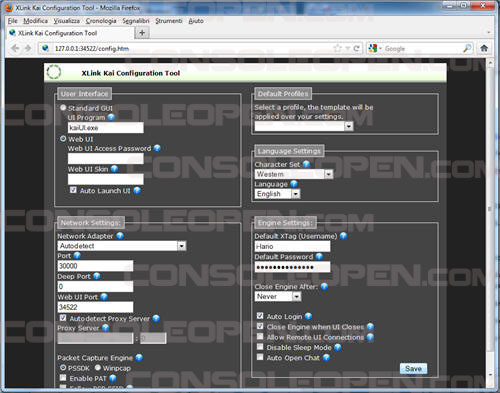Click the help icon next to UI Program
Screen dimensions: 500x393
pos(111,117)
